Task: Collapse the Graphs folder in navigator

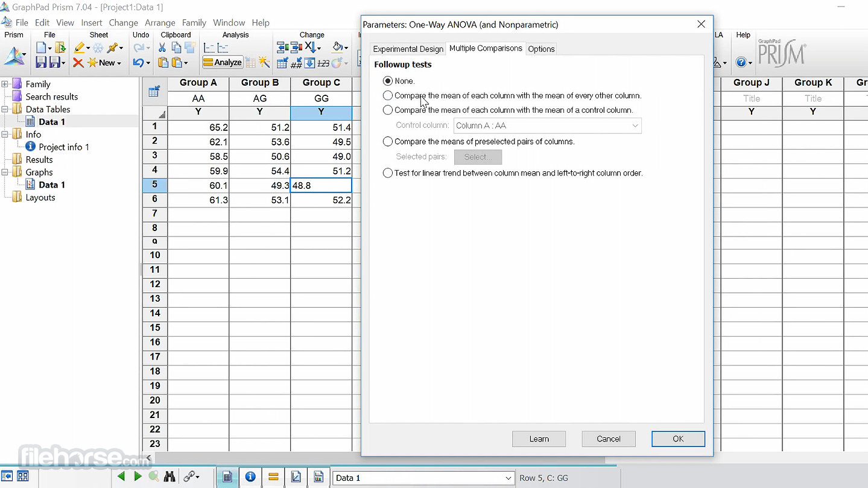Action: (5, 172)
